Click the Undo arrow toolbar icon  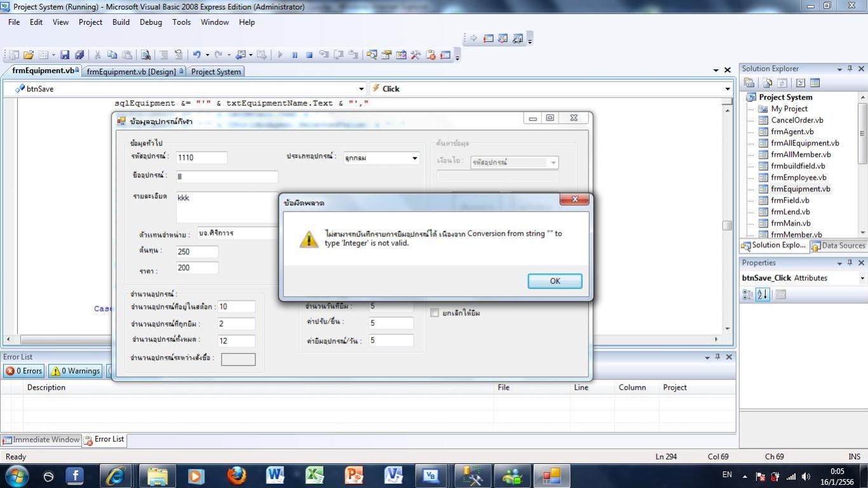pos(197,55)
